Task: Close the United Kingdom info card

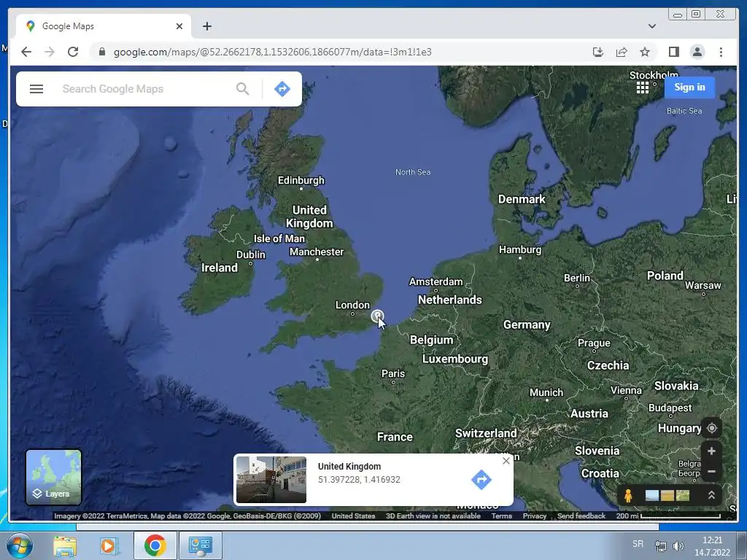Action: [x=506, y=461]
